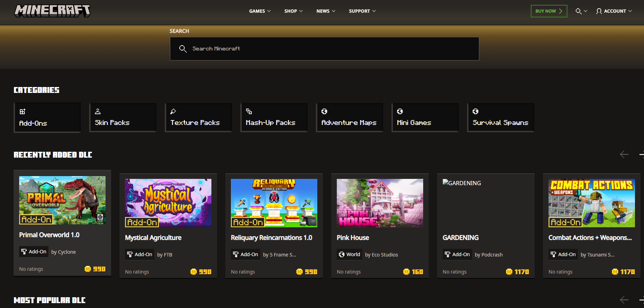Click the Texture Packs brush icon
644x308 pixels.
pos(173,111)
